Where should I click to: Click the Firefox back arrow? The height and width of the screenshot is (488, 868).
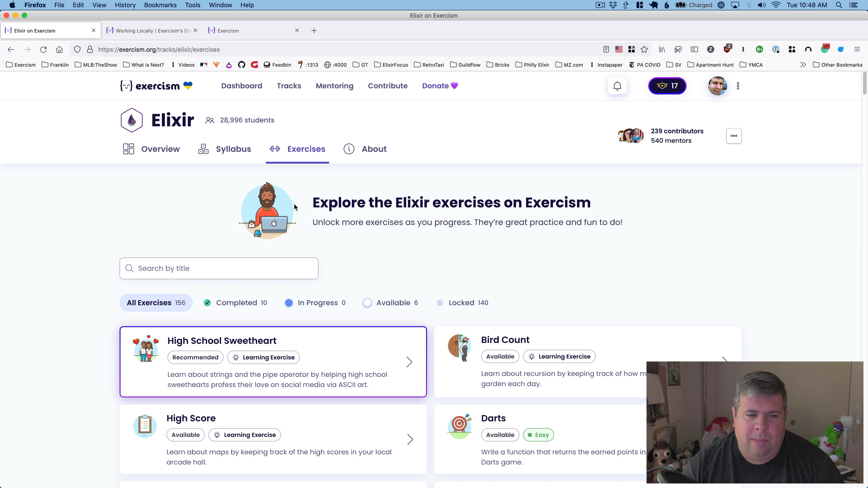[x=11, y=49]
